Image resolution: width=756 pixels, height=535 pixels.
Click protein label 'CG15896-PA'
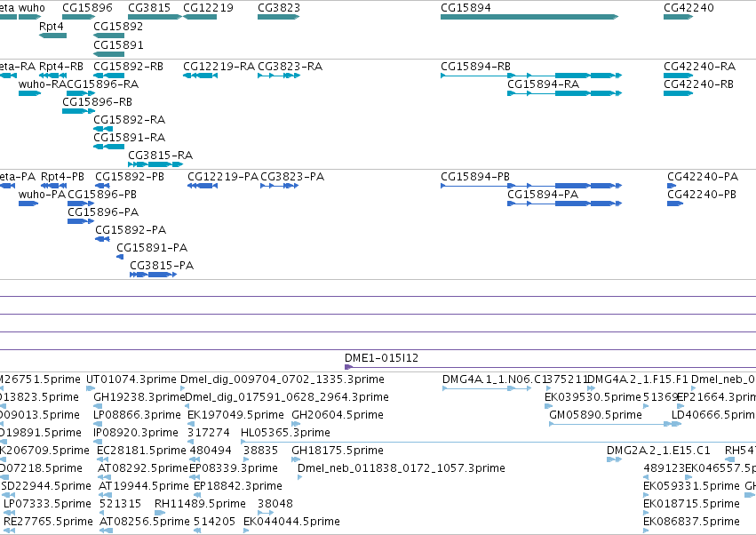[103, 212]
